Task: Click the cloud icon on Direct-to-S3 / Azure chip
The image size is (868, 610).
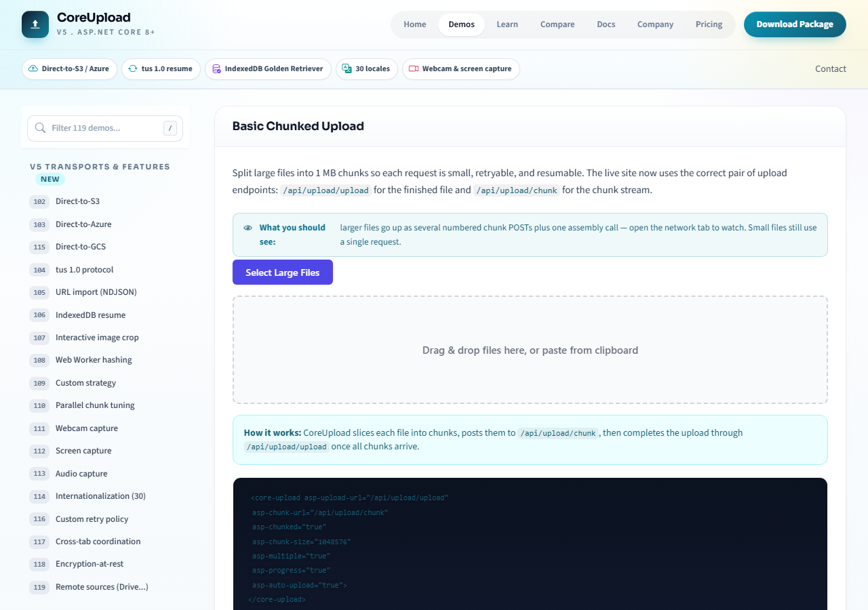Action: click(x=33, y=68)
